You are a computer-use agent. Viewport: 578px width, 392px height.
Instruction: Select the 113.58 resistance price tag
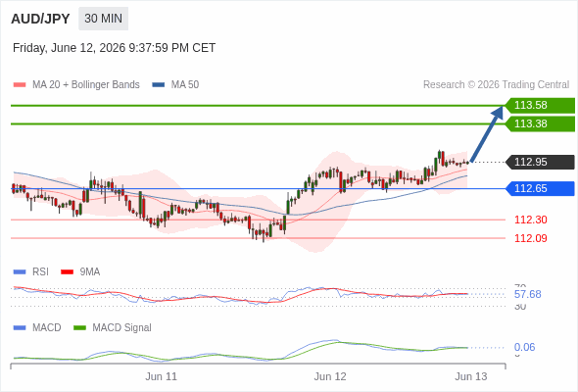click(540, 106)
